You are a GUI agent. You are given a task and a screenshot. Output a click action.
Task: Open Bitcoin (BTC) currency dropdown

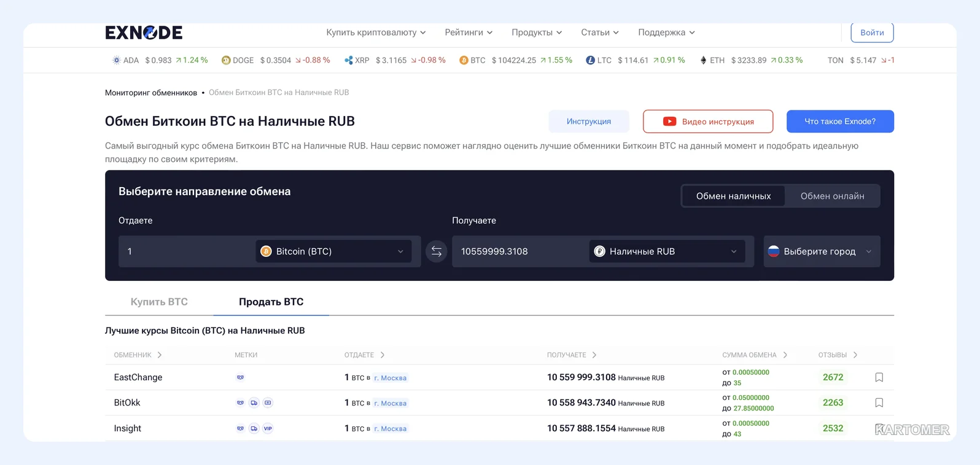point(333,252)
